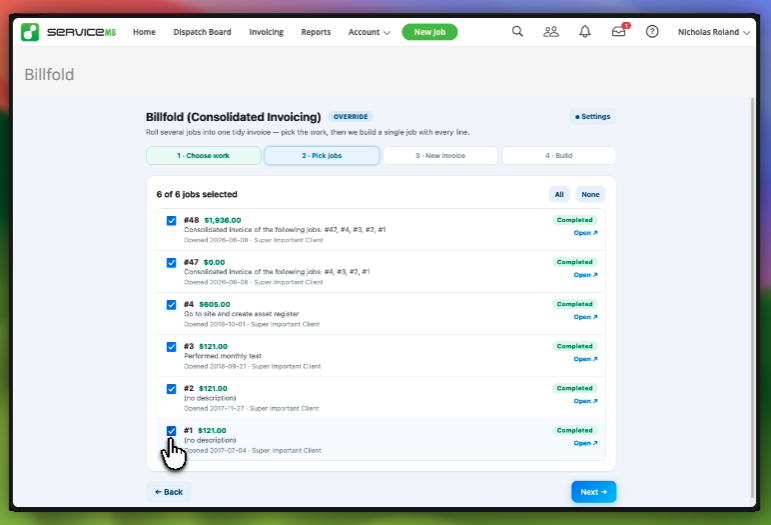Expand the Nicholas Roland user menu

(713, 32)
